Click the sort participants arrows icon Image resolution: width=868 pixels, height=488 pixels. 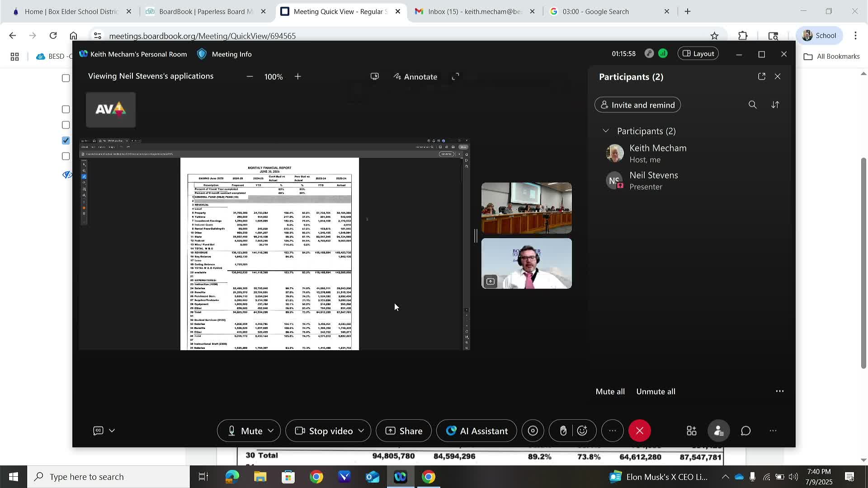pyautogui.click(x=775, y=105)
